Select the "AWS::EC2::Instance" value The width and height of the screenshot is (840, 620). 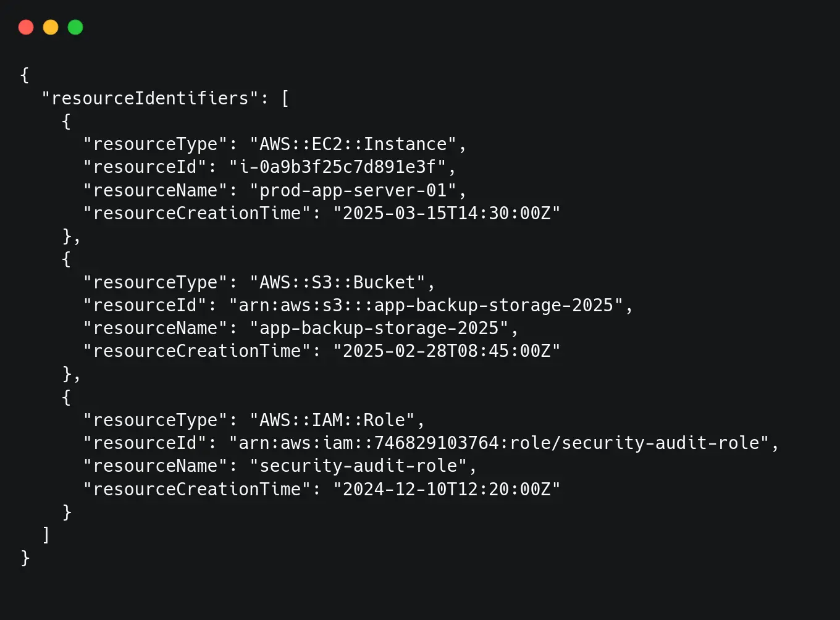click(x=353, y=144)
